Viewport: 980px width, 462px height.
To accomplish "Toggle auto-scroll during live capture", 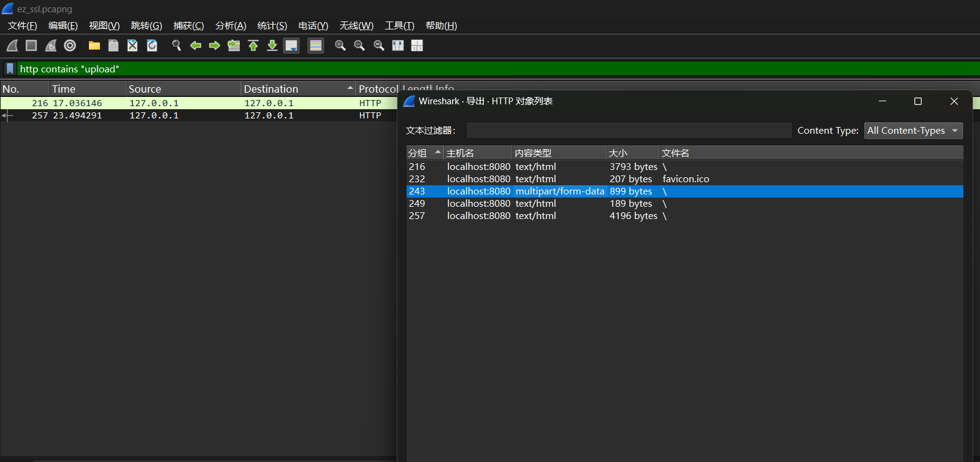I will click(x=291, y=45).
